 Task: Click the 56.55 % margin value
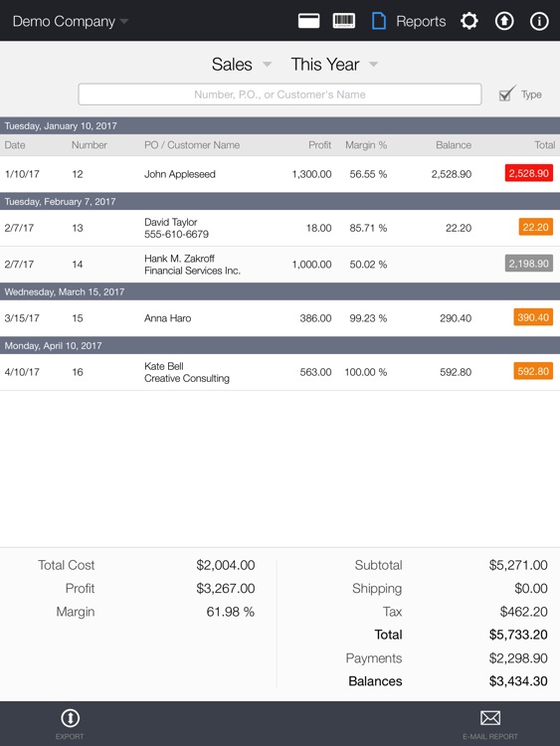click(x=368, y=174)
